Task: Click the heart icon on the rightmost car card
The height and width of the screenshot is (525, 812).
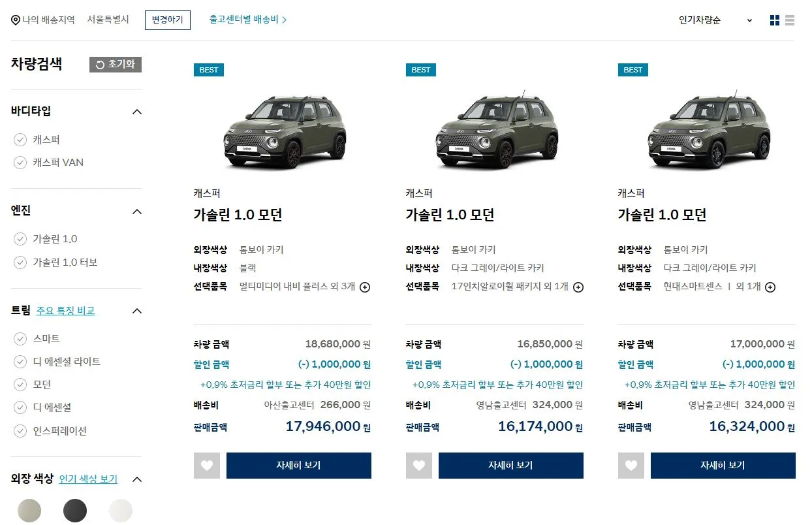Action: pos(631,466)
